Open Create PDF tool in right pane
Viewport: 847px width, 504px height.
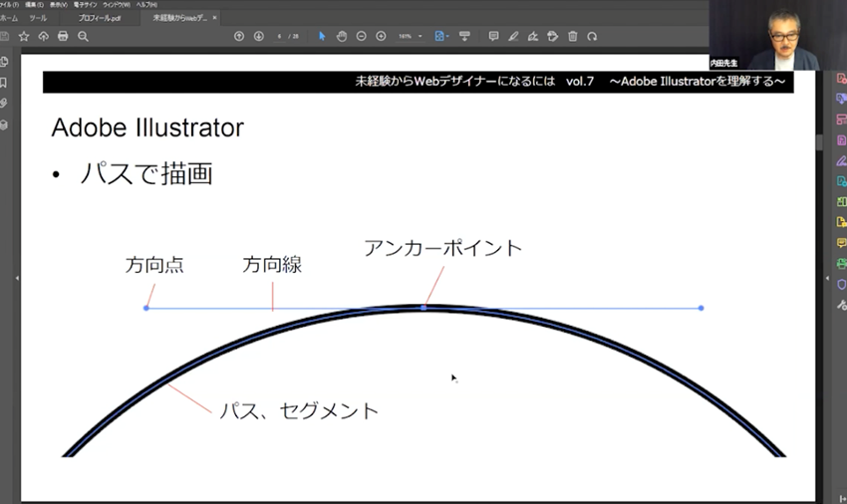click(x=841, y=79)
